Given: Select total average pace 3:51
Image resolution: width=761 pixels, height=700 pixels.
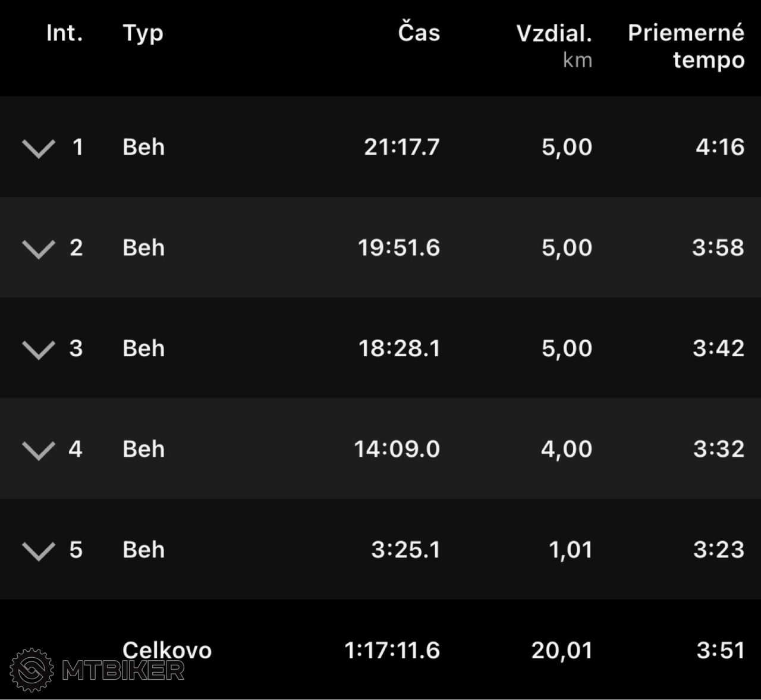Looking at the screenshot, I should tap(721, 650).
